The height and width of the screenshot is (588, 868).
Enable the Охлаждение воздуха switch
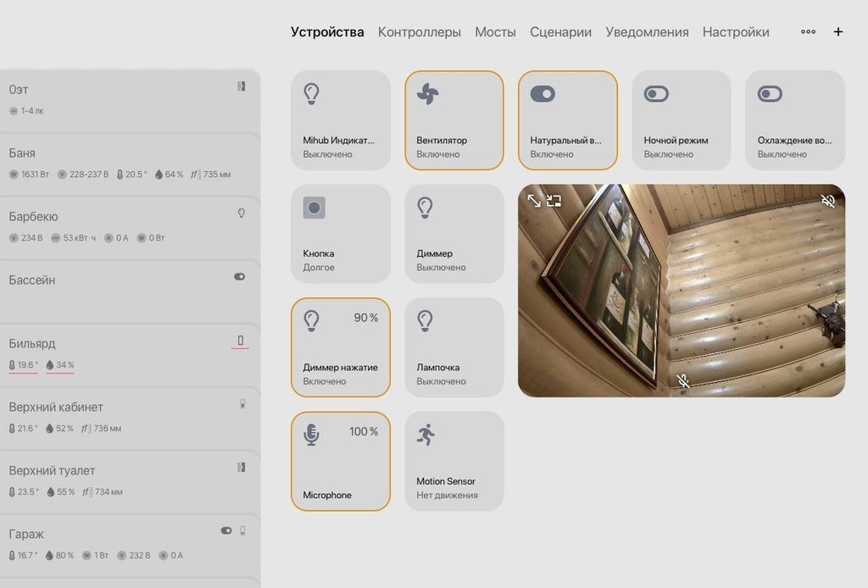point(770,93)
